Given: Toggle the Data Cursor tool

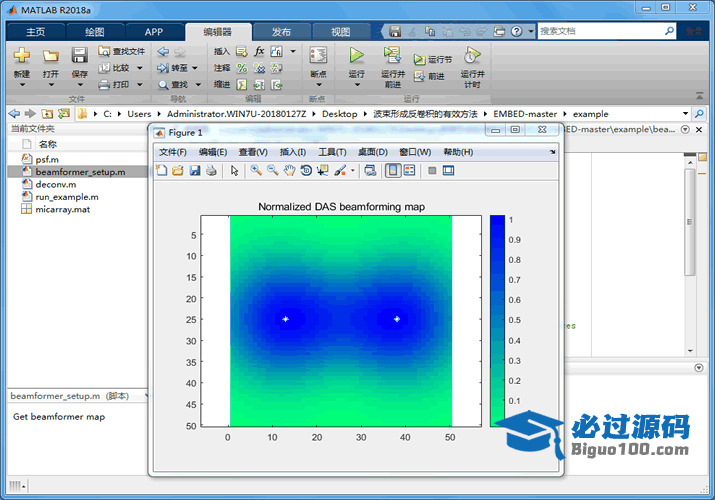Looking at the screenshot, I should [x=323, y=170].
